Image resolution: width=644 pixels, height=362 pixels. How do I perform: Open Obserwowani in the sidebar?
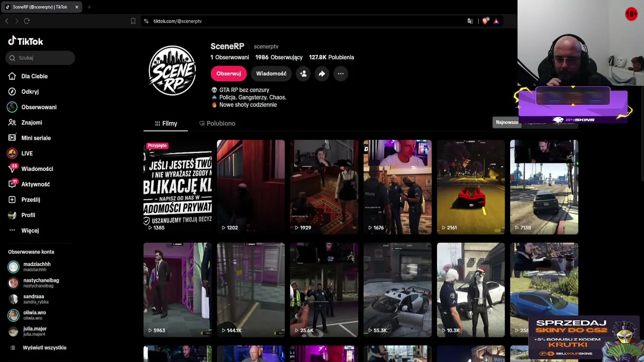(32, 107)
